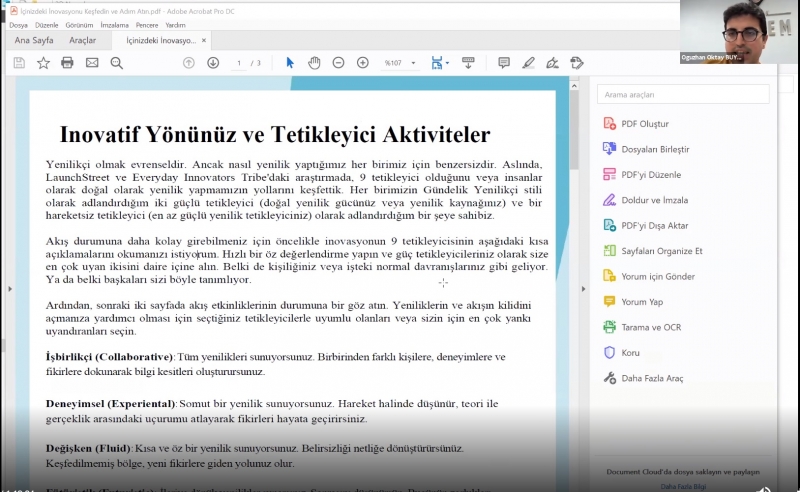Zoom in with plus icon

363,63
